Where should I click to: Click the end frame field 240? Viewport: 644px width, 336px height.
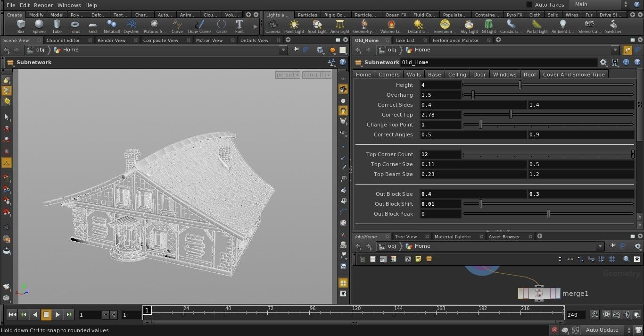pyautogui.click(x=576, y=315)
